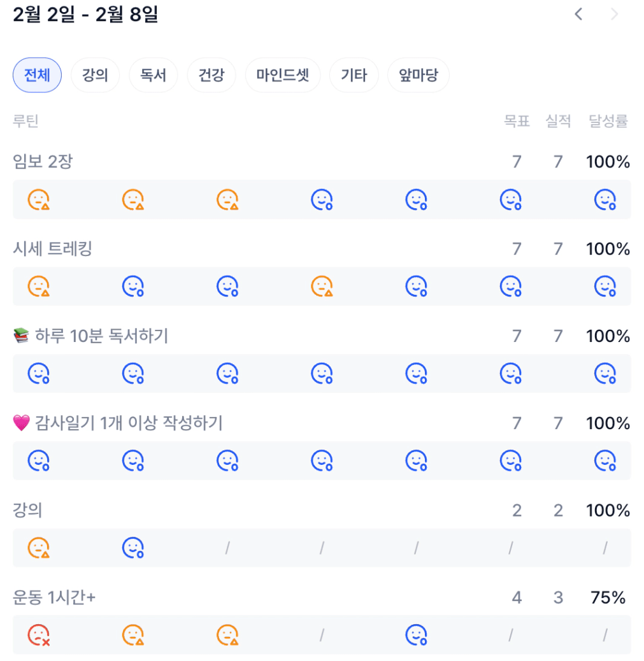Show the 마인드셋 category tab

(282, 75)
